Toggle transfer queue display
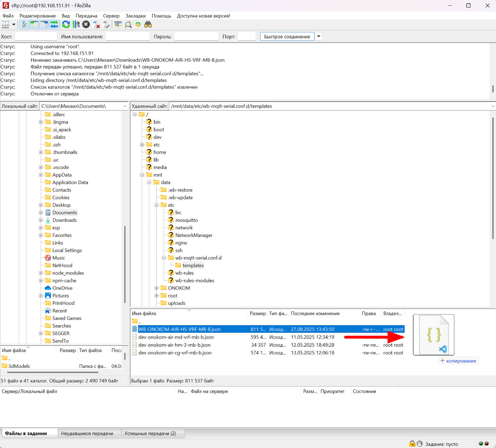The image size is (496, 448). (54, 24)
